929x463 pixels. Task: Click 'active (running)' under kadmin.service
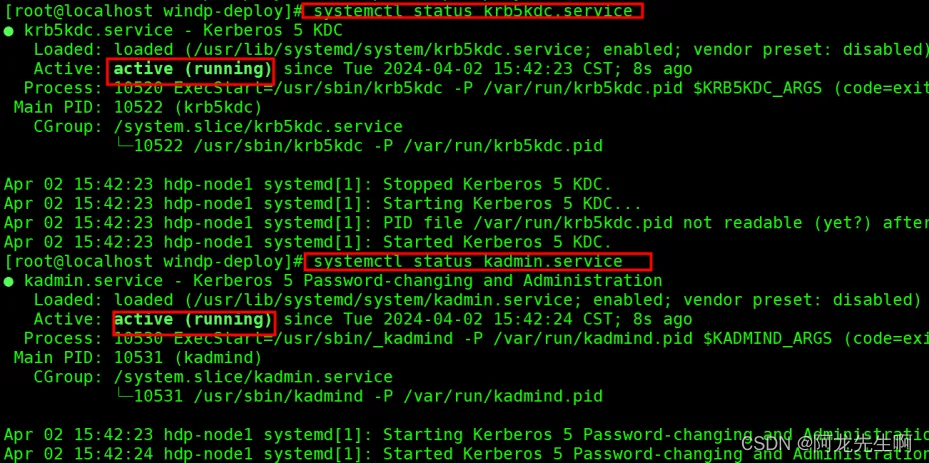point(194,320)
